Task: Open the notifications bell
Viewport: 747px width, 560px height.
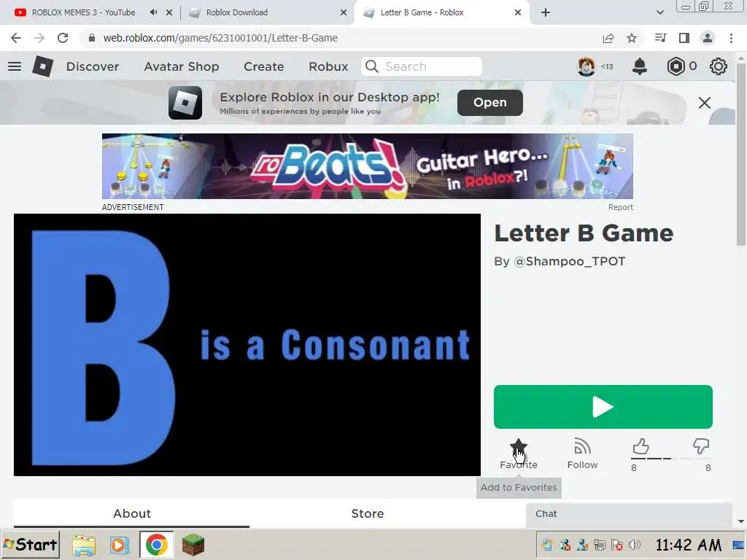Action: [x=639, y=66]
